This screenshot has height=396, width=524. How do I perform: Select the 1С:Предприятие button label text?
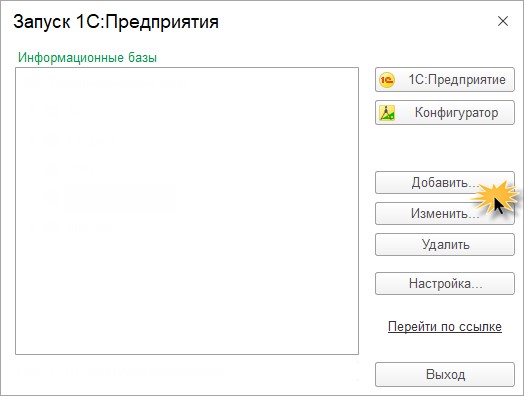coord(457,80)
